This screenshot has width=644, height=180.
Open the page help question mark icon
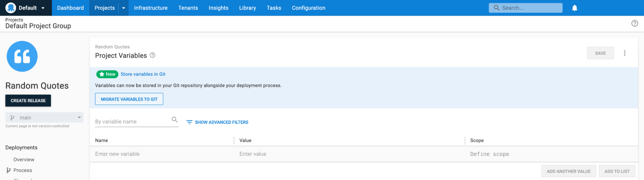(634, 23)
